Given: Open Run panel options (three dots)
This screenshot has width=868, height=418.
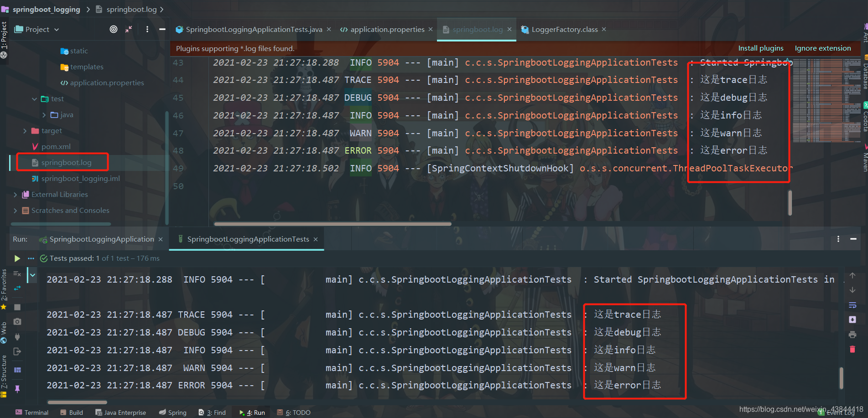Looking at the screenshot, I should point(838,239).
